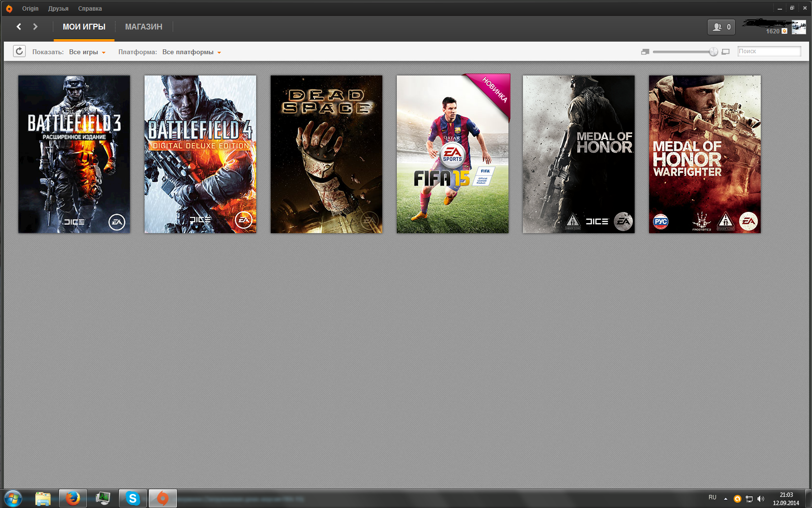Screen dimensions: 812x508
Task: Open Firefox from the taskbar
Action: click(x=73, y=498)
